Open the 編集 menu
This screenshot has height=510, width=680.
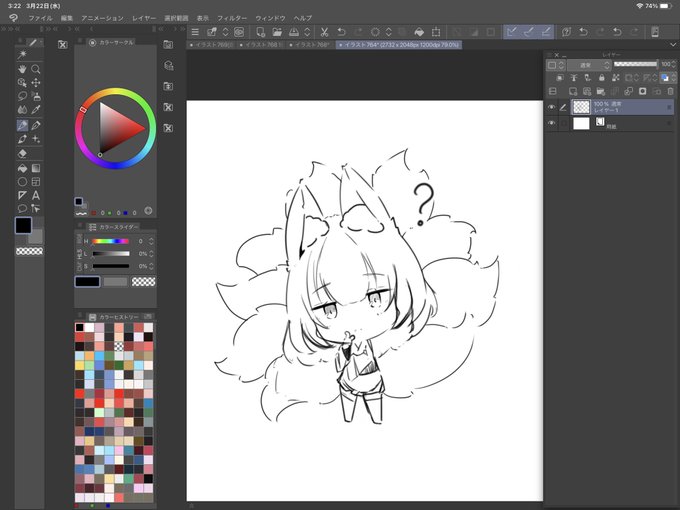click(67, 18)
